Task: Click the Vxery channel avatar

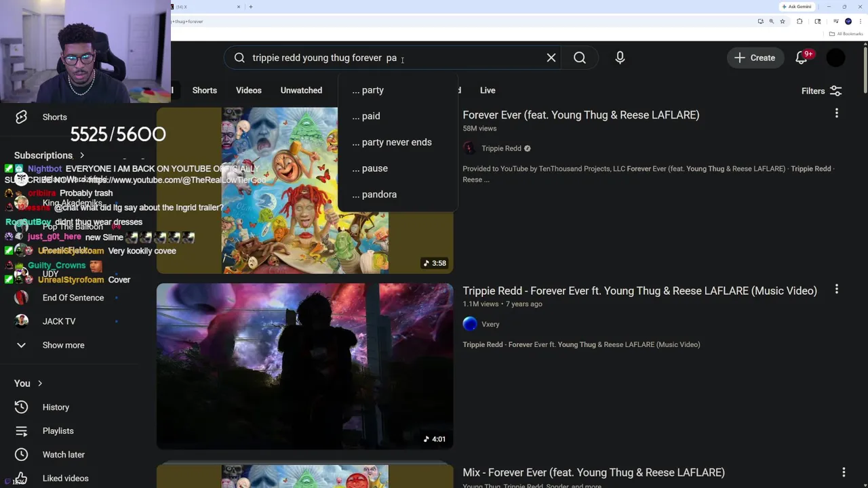Action: click(x=470, y=324)
